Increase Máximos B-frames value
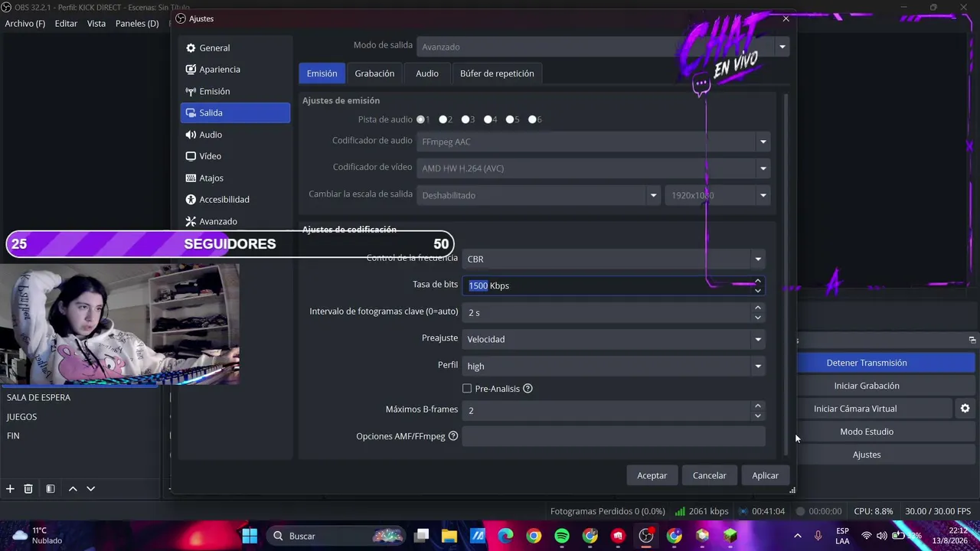 coord(757,406)
